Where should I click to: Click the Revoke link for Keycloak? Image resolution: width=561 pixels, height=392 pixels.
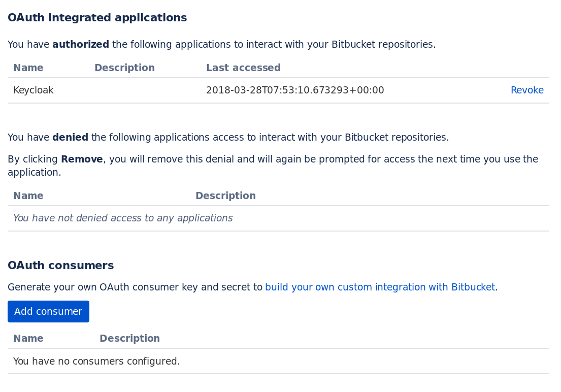tap(527, 90)
